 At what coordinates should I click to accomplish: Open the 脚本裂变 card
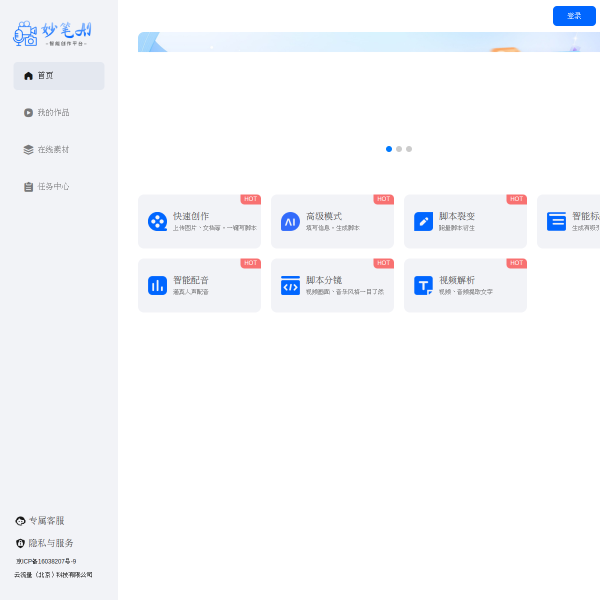click(x=465, y=221)
